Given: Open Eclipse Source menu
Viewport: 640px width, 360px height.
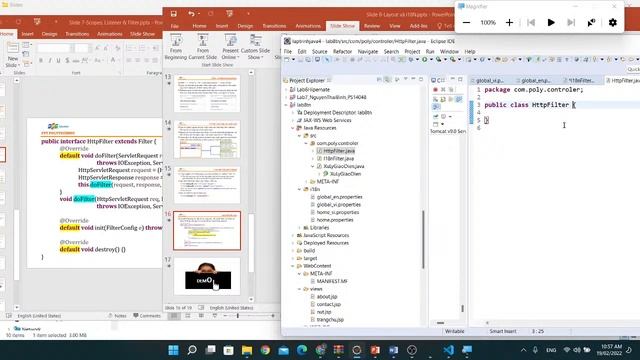Looking at the screenshot, I should (319, 52).
